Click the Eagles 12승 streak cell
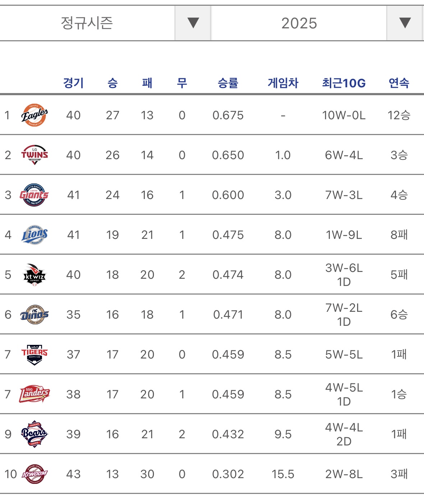The width and height of the screenshot is (424, 504). pyautogui.click(x=399, y=115)
